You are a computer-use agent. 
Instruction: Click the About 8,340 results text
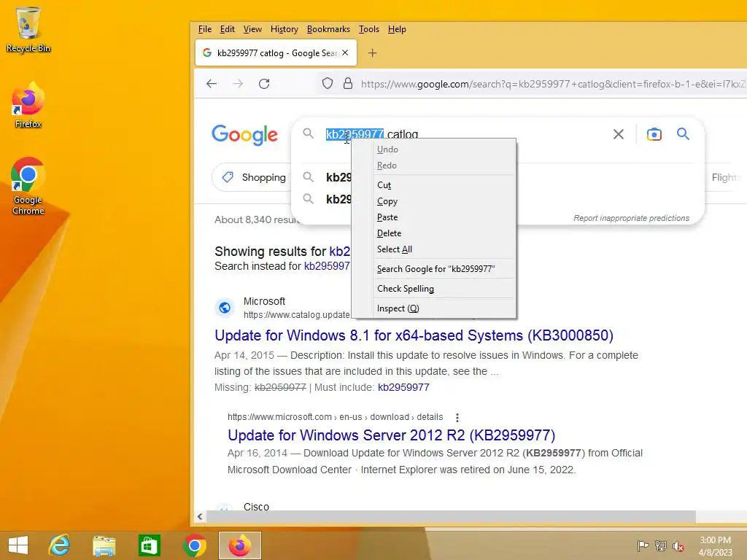click(256, 219)
